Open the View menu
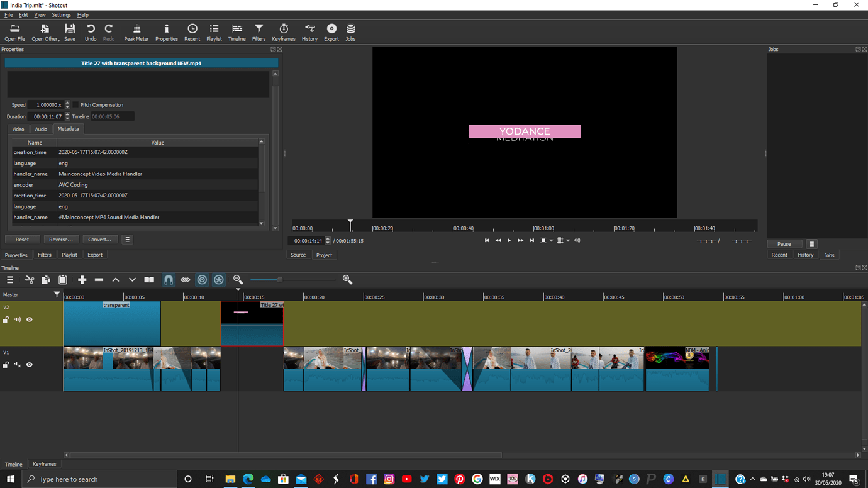Viewport: 868px width, 488px height. (40, 15)
